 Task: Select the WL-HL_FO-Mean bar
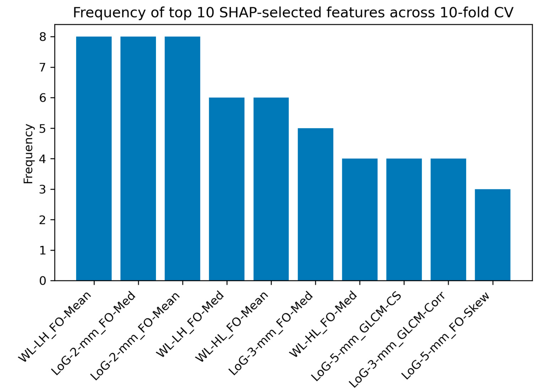(x=271, y=189)
